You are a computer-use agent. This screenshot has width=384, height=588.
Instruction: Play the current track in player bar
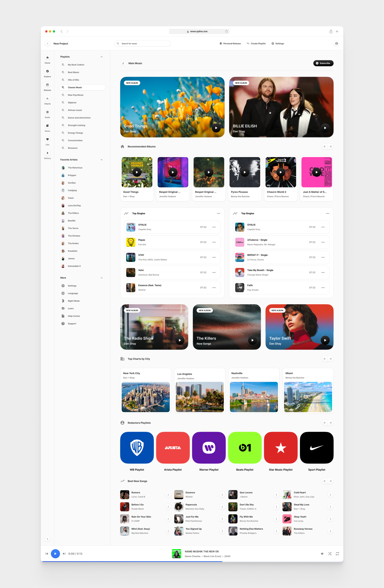[55, 554]
